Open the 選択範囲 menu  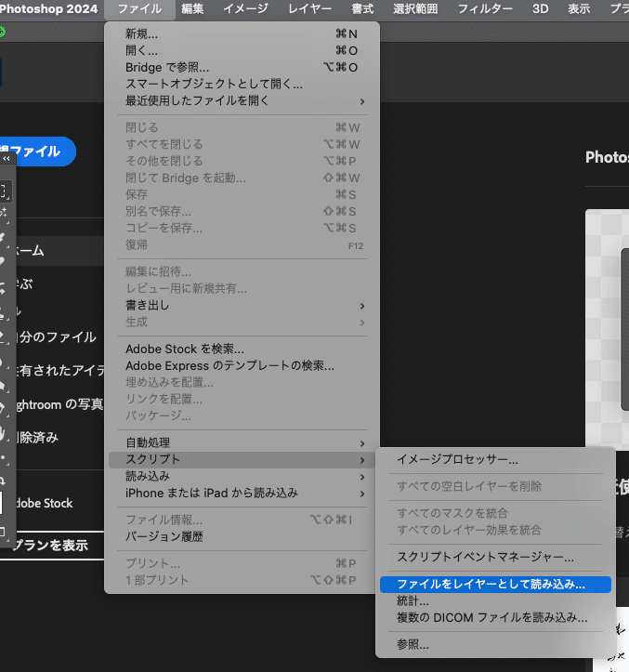point(415,8)
